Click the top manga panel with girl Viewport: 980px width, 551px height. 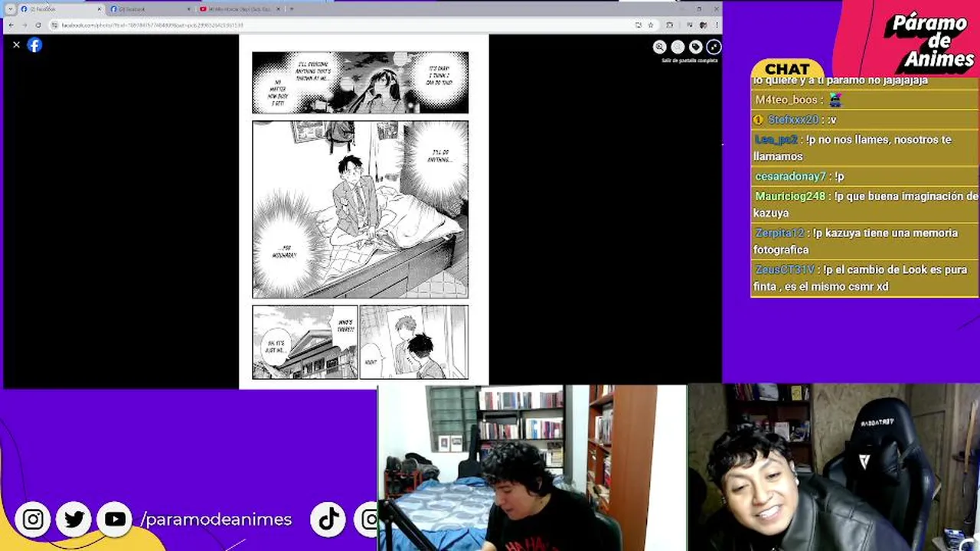[x=360, y=83]
